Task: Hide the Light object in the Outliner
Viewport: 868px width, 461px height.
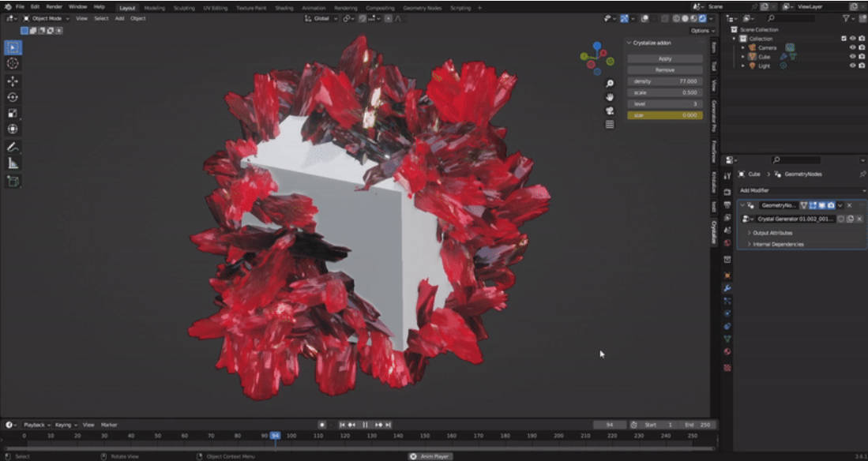Action: pos(853,66)
